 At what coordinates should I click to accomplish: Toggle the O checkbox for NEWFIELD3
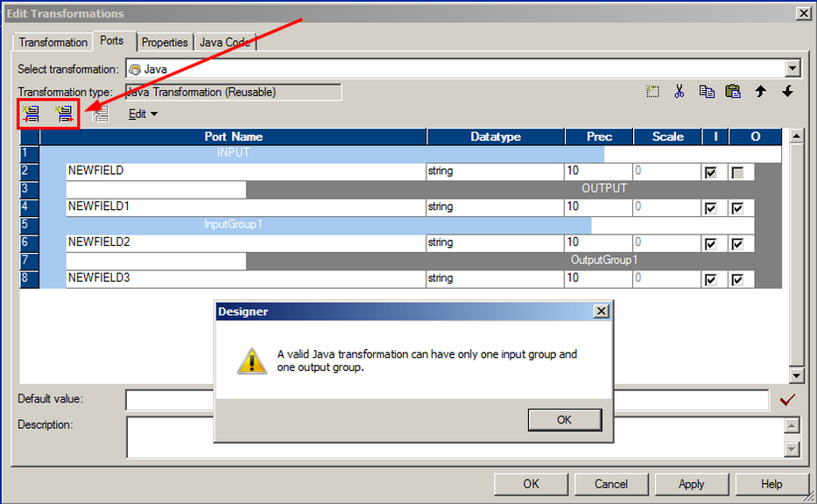[x=739, y=278]
